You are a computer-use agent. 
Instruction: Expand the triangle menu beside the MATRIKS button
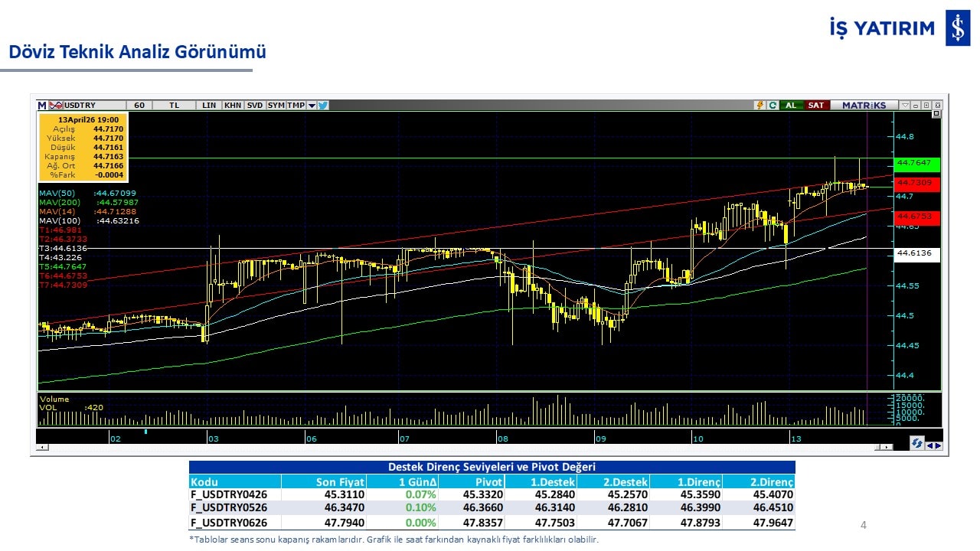[x=905, y=105]
